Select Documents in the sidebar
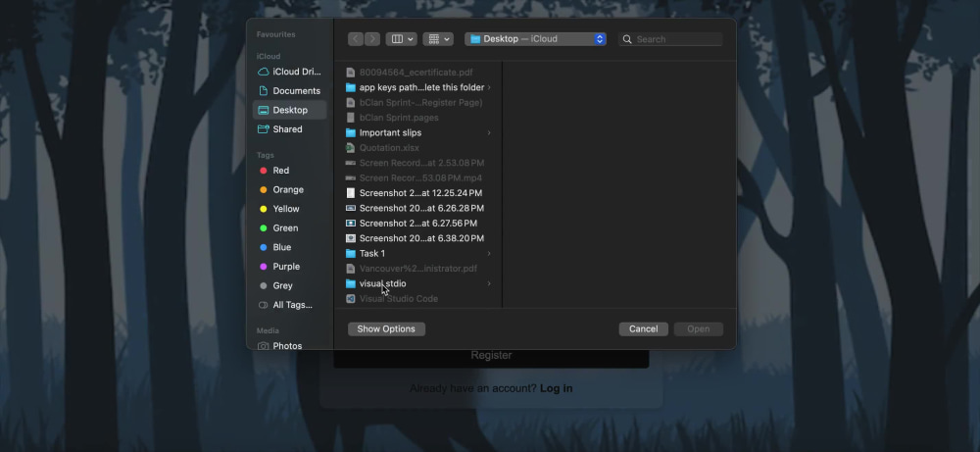 click(289, 90)
